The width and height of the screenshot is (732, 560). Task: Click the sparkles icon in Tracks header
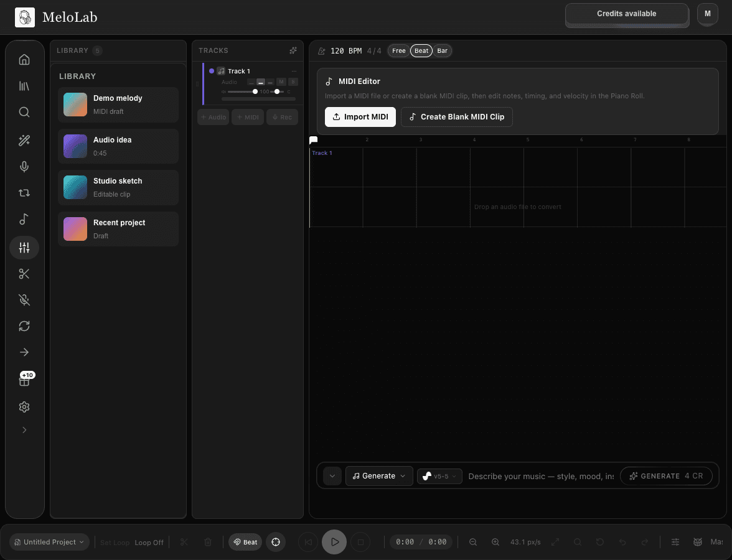(x=293, y=50)
